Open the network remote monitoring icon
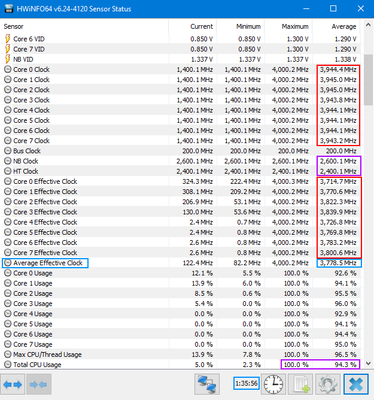 click(207, 384)
